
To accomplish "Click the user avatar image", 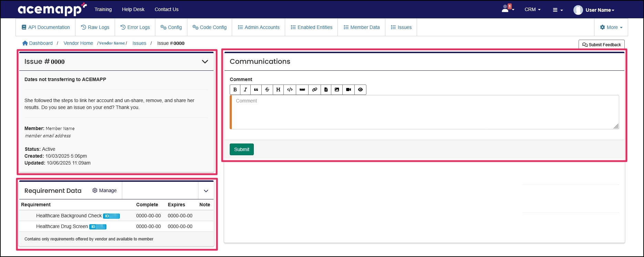I will point(578,10).
